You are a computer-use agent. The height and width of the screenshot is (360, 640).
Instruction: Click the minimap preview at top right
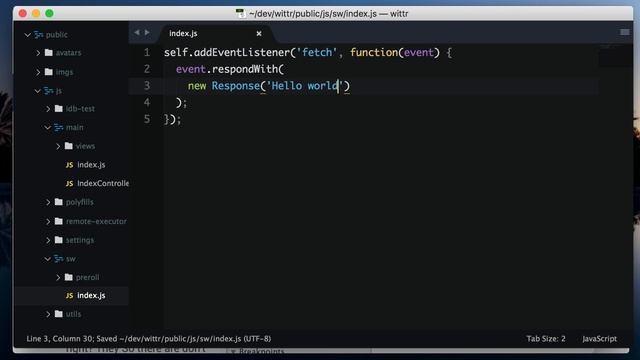(615, 55)
